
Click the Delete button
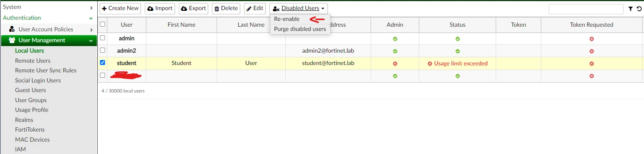[226, 9]
